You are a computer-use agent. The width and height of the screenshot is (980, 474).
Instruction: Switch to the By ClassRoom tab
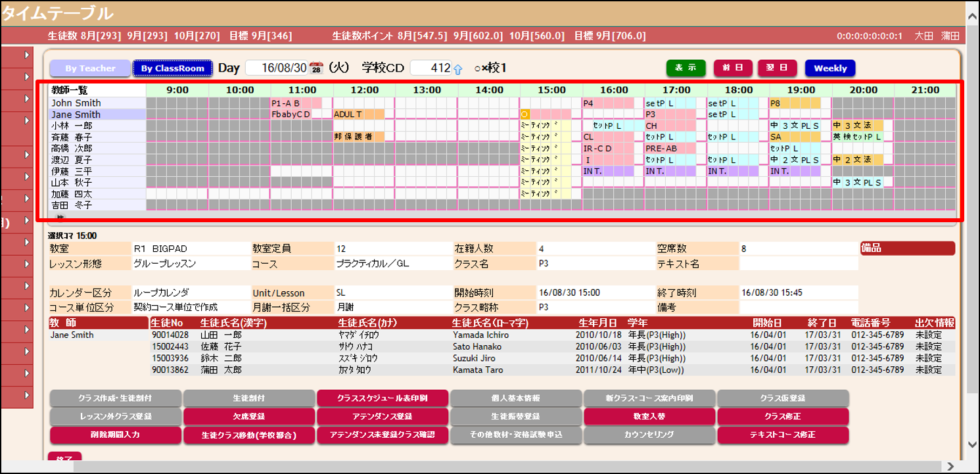click(174, 68)
